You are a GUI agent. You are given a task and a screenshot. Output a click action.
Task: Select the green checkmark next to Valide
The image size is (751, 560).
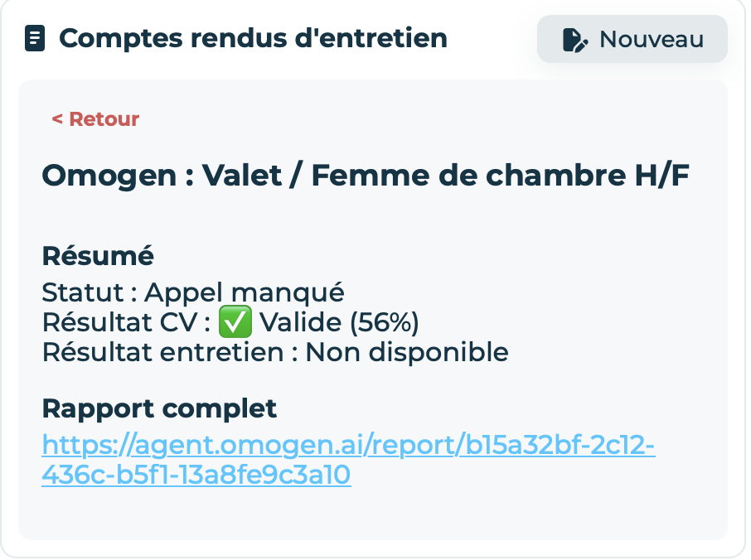235,322
